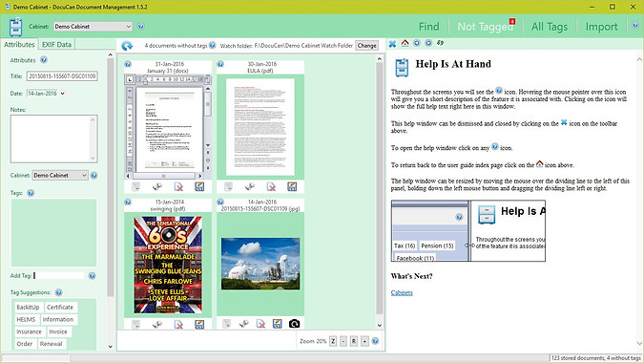Switch to the EXIF Data tab
The height and width of the screenshot is (363, 644).
tap(56, 44)
